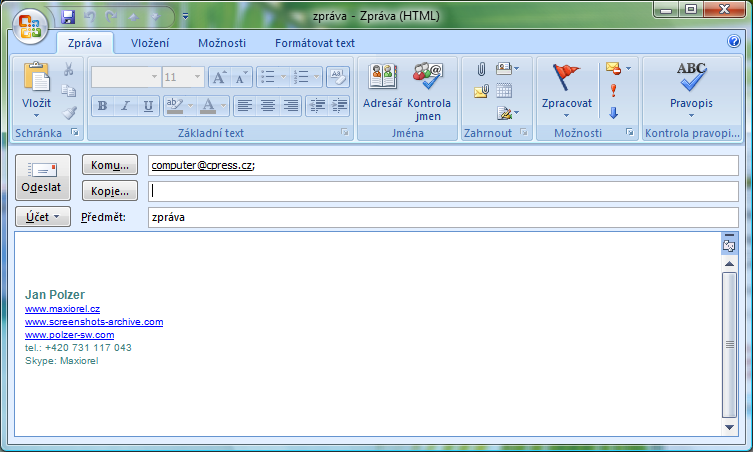Click into the Komu address field
Viewport: 753px width, 452px height.
pos(443,165)
